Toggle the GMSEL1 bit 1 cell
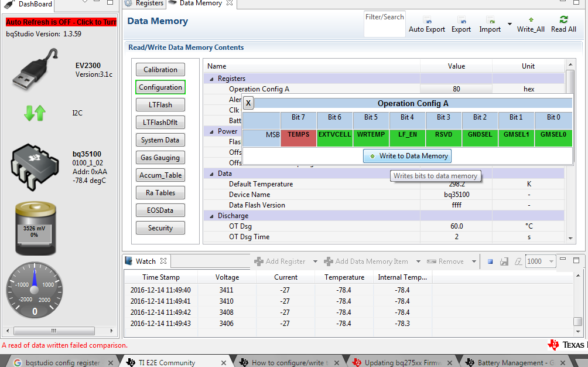588x367 pixels. click(x=517, y=138)
